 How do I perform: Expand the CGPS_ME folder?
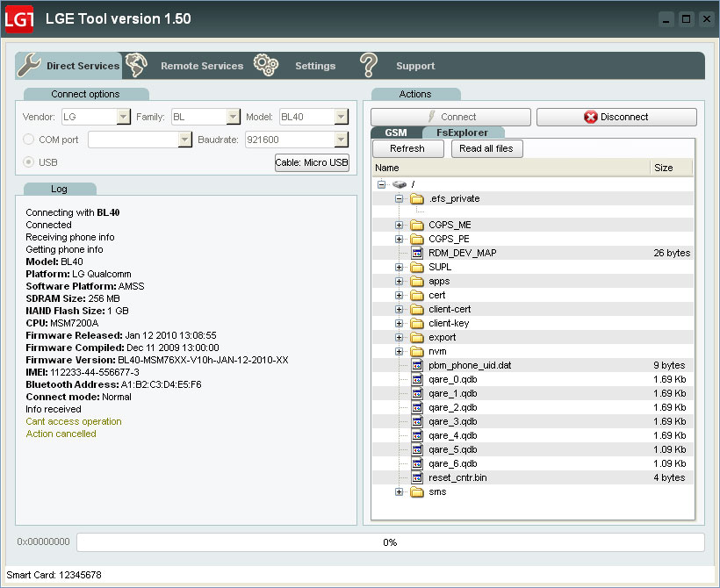[399, 225]
